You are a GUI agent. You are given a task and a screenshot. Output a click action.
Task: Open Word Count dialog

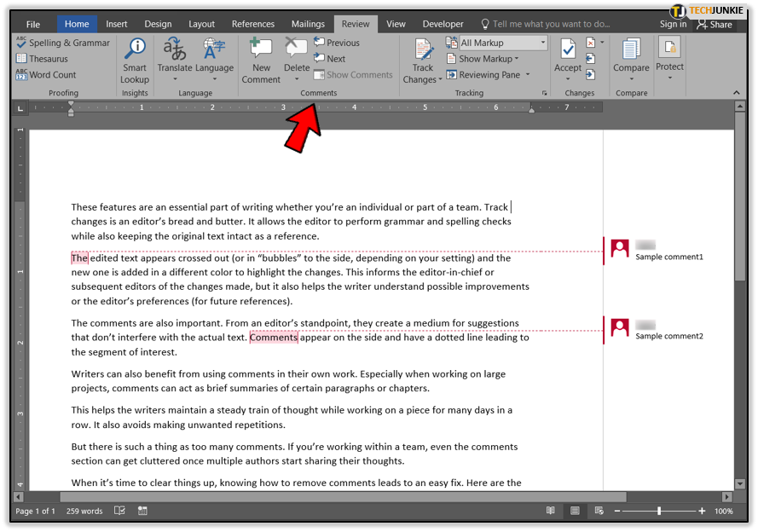tap(46, 75)
